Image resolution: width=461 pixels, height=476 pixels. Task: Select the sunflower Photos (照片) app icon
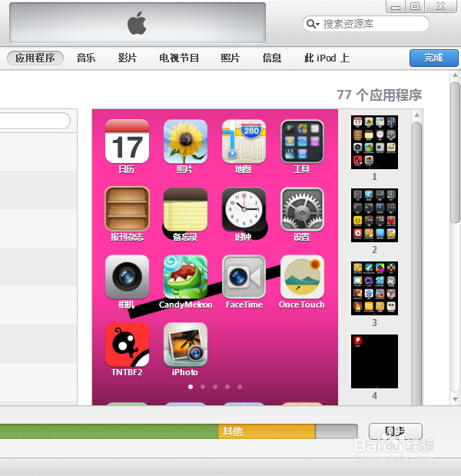(x=185, y=141)
